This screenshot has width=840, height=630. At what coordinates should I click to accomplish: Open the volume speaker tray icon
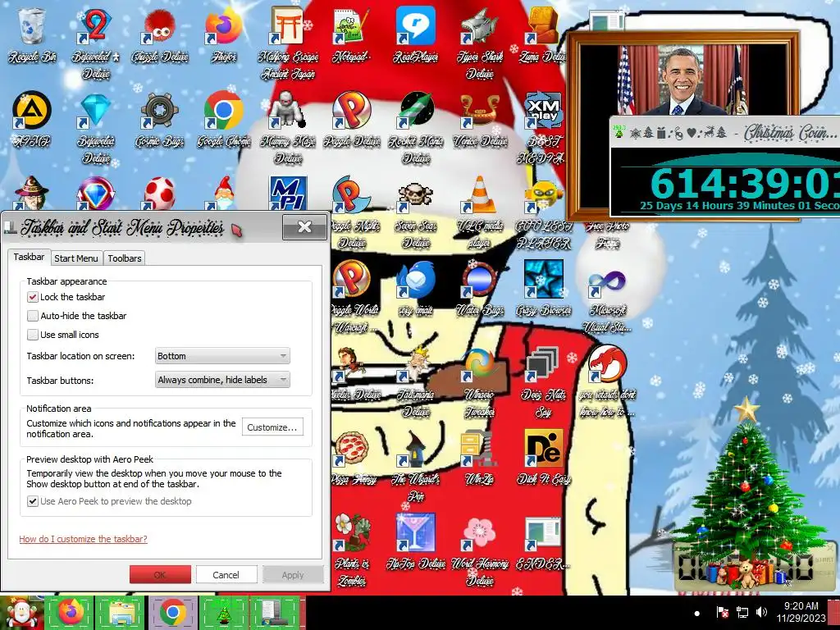[760, 612]
